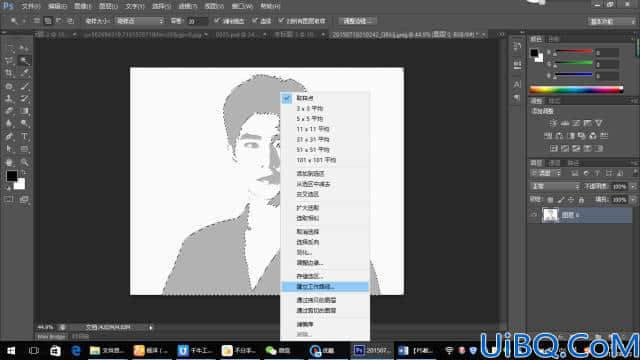Select the Gradient tool
This screenshot has width=640, height=360.
pos(24,111)
